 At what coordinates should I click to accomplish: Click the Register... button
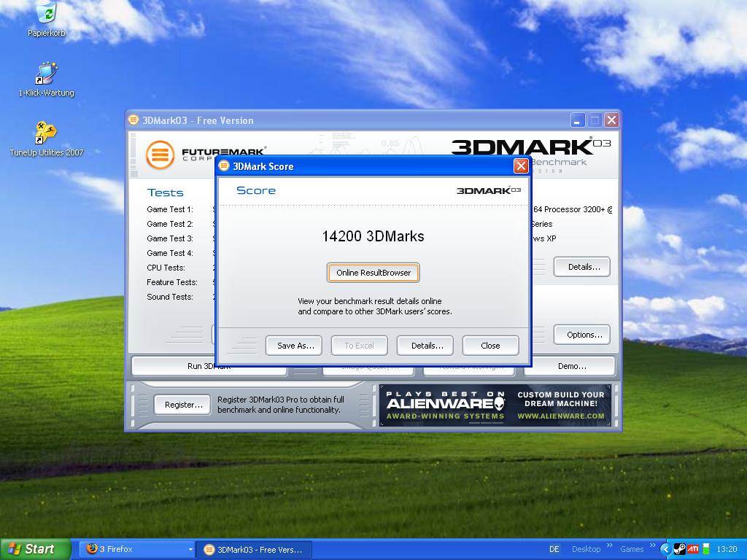point(182,405)
